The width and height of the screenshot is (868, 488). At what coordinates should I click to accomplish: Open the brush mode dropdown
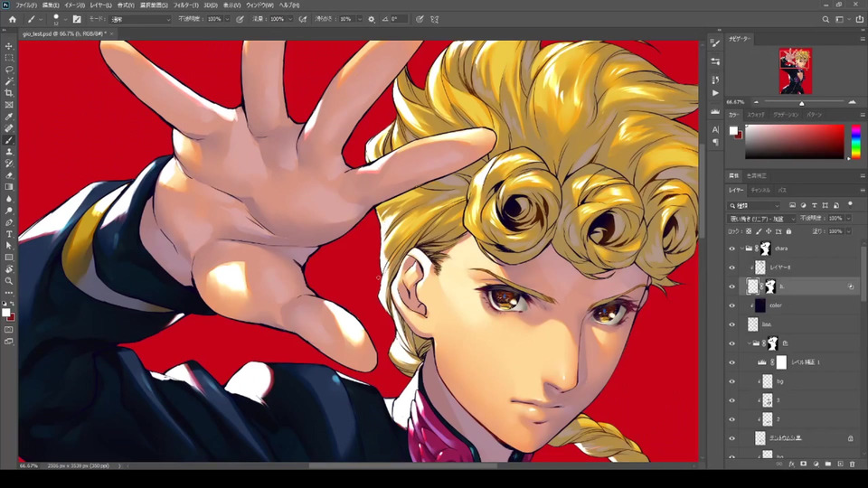point(141,19)
